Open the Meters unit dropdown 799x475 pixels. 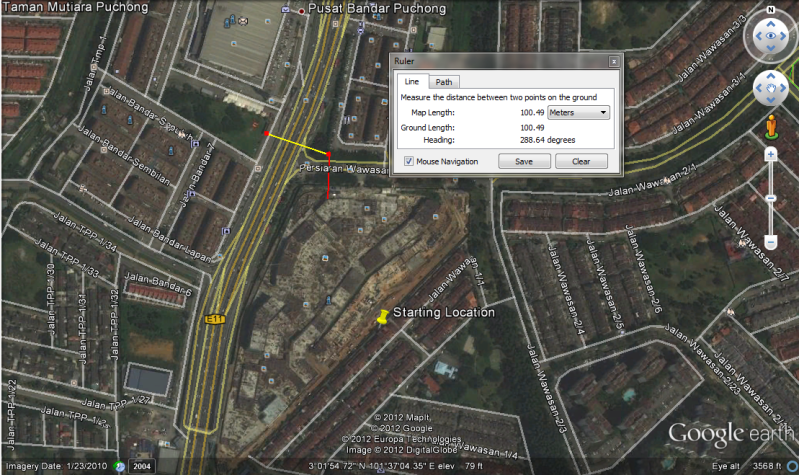[578, 113]
